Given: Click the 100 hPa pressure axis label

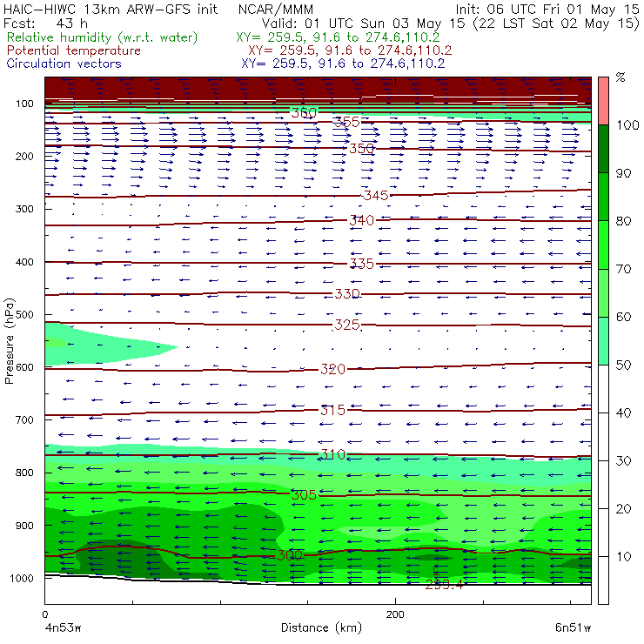Looking at the screenshot, I should [24, 104].
